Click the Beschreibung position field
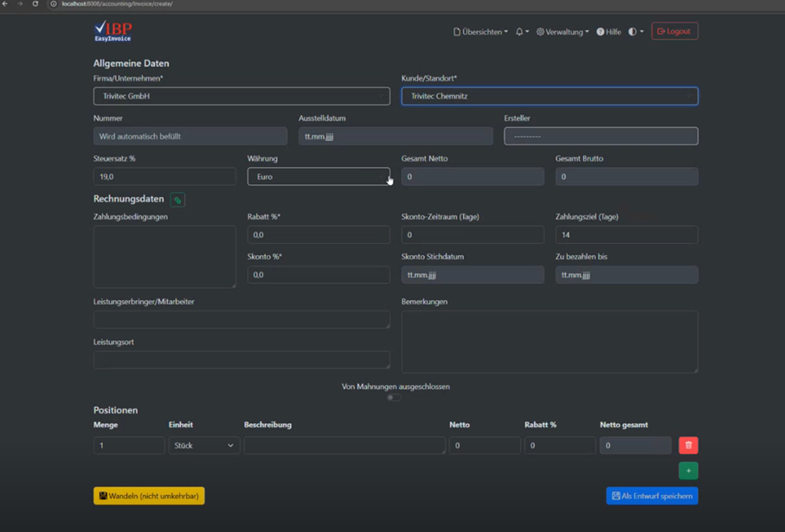Viewport: 785px width, 532px height. [x=344, y=445]
